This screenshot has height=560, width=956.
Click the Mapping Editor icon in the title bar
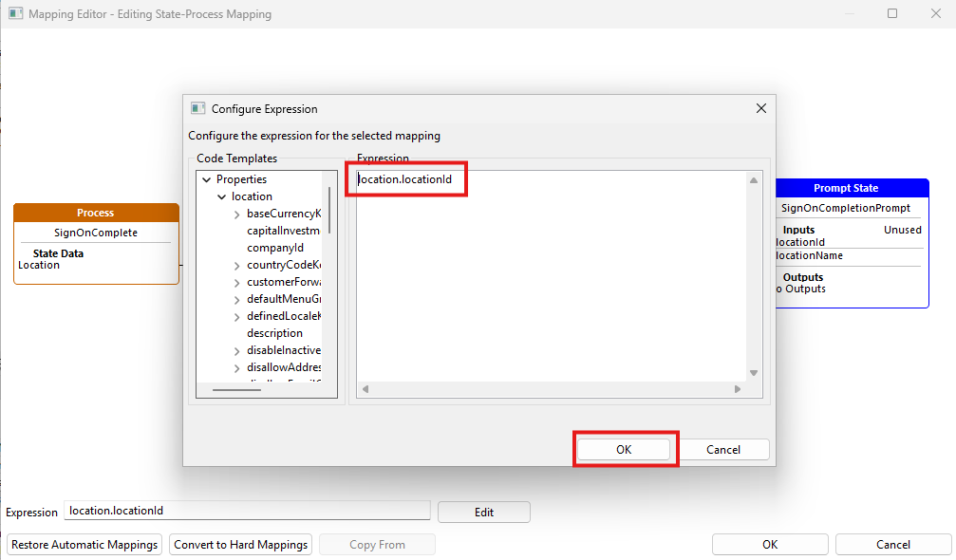tap(14, 13)
